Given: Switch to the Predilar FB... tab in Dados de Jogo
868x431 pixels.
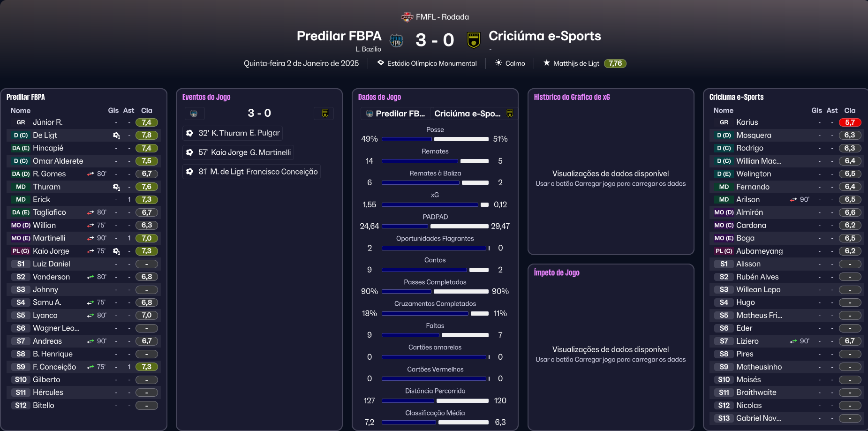Looking at the screenshot, I should 395,113.
